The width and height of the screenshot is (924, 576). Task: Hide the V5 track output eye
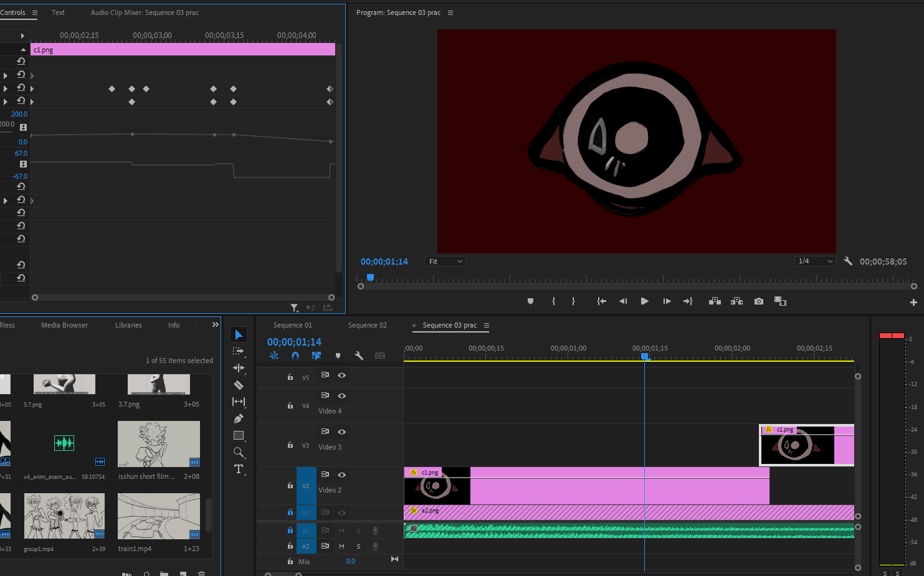341,375
